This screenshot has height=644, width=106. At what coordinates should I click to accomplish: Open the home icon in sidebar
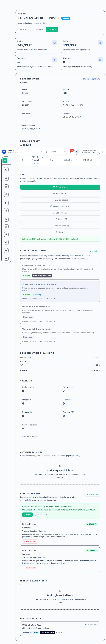(6, 170)
